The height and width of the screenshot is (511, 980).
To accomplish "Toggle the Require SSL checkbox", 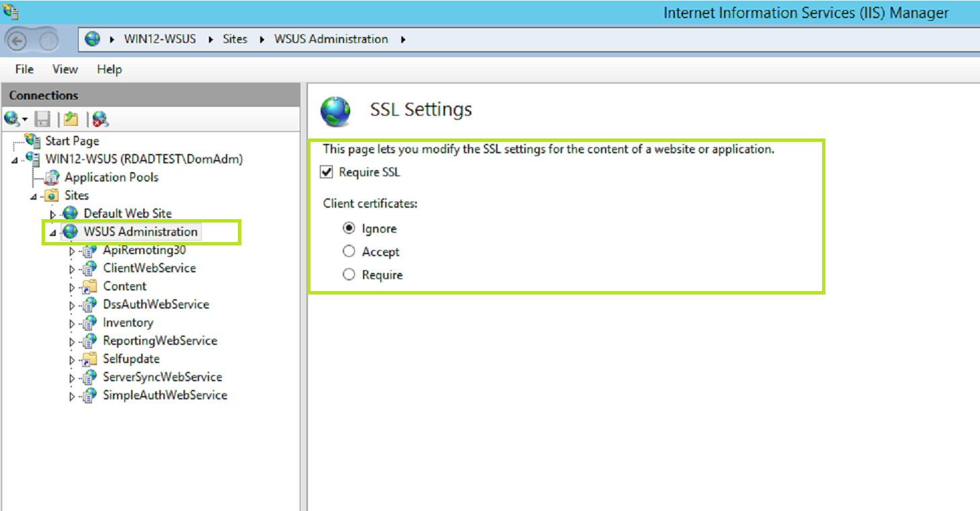I will tap(327, 172).
